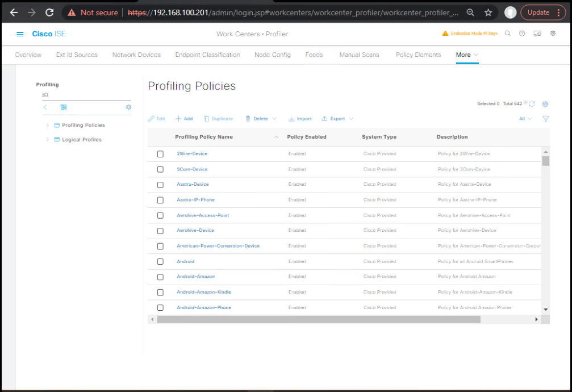Click the table scroll down arrow
Image resolution: width=572 pixels, height=392 pixels.
pyautogui.click(x=545, y=310)
